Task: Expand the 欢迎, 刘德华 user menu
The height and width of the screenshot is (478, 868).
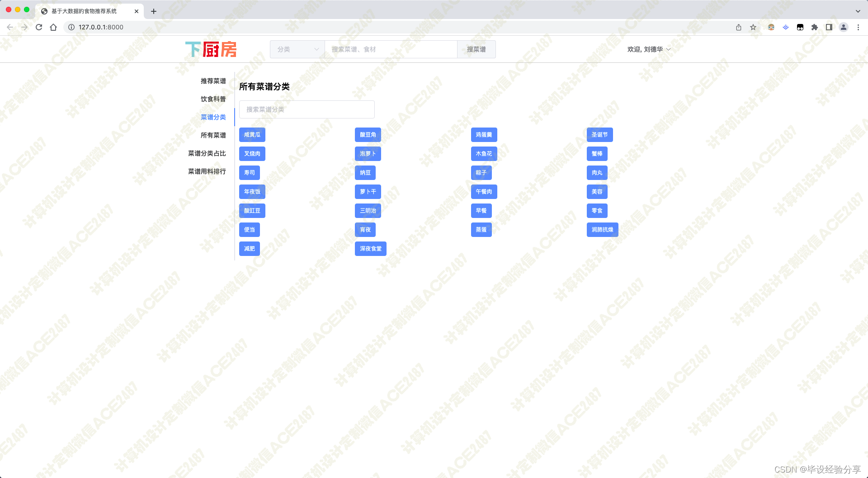Action: [x=649, y=49]
